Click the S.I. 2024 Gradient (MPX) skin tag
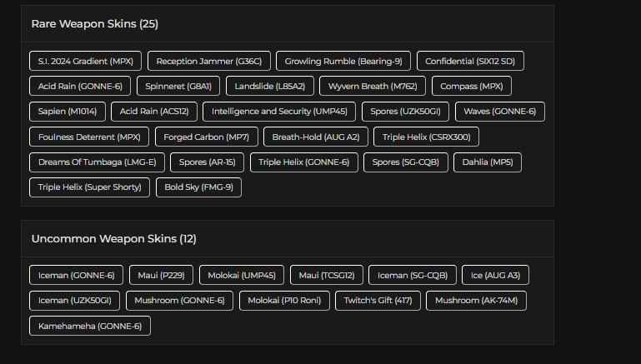The image size is (641, 364). tap(86, 61)
